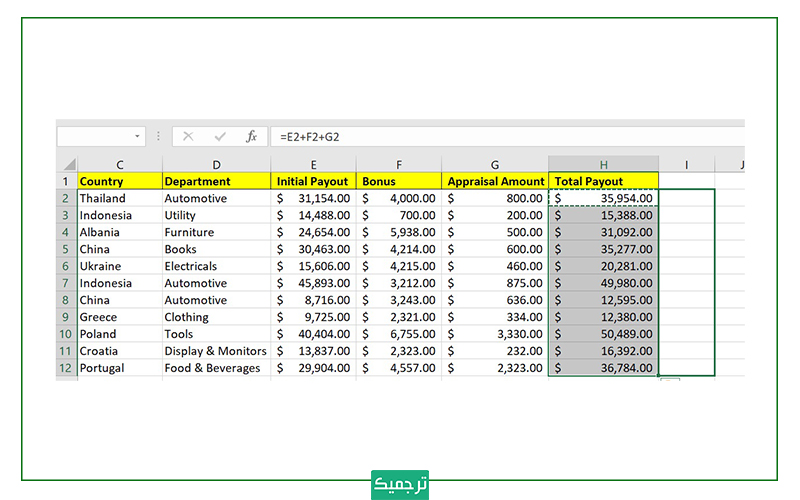The image size is (800, 500).
Task: Click inside the Name Box field
Action: click(x=93, y=136)
